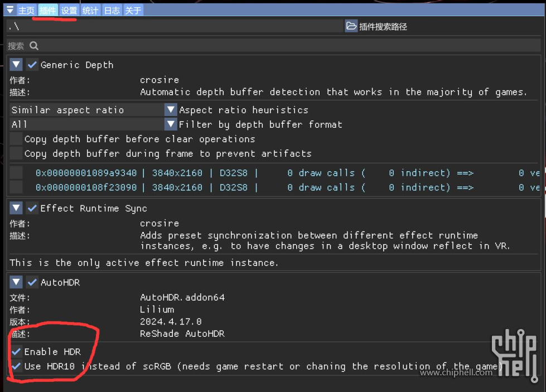This screenshot has height=392, width=546.
Task: Open the 设置 tab
Action: 69,11
